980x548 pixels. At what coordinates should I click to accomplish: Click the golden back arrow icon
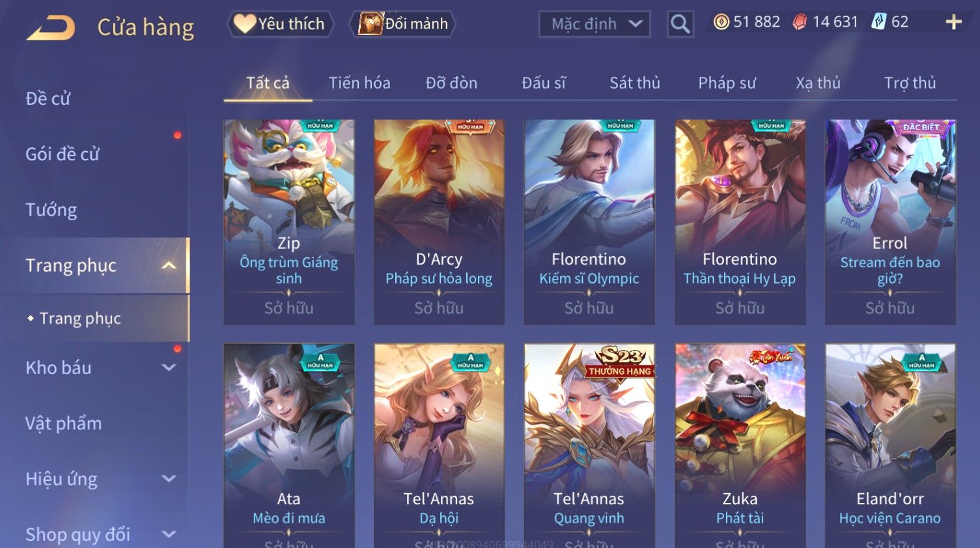tap(51, 28)
